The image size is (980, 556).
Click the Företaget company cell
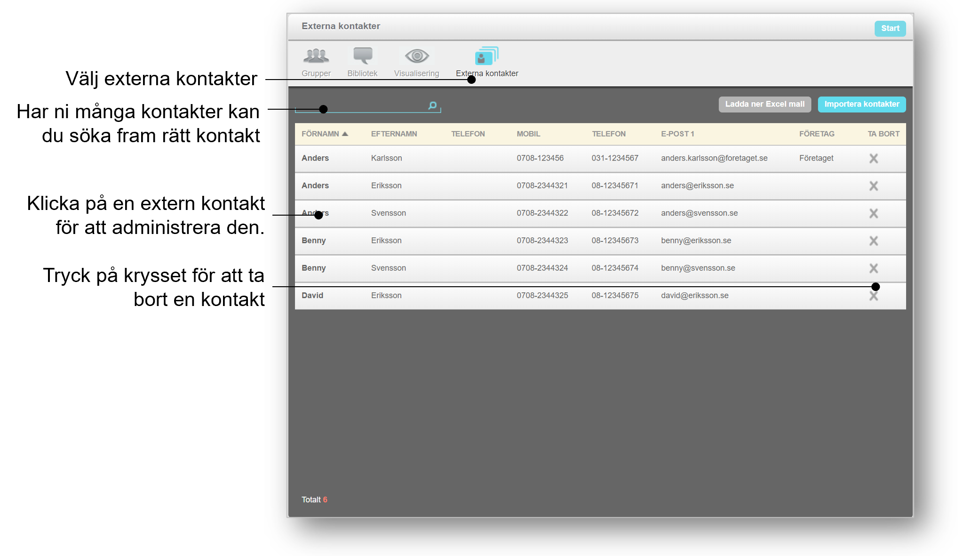(x=816, y=158)
